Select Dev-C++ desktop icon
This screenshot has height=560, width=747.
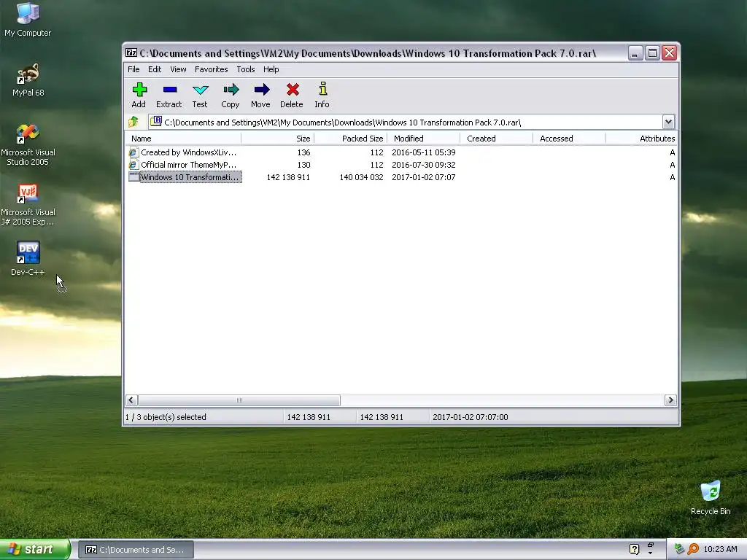(x=28, y=259)
